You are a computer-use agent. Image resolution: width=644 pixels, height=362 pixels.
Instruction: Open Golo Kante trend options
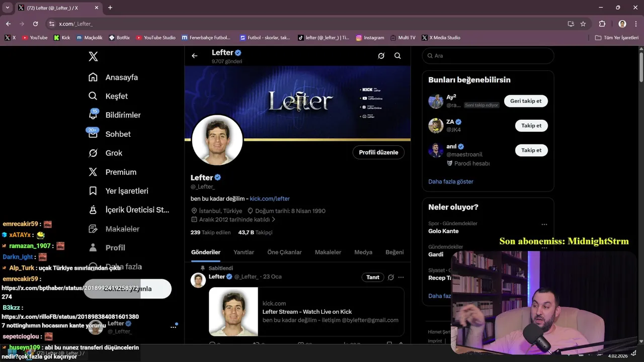[544, 224]
